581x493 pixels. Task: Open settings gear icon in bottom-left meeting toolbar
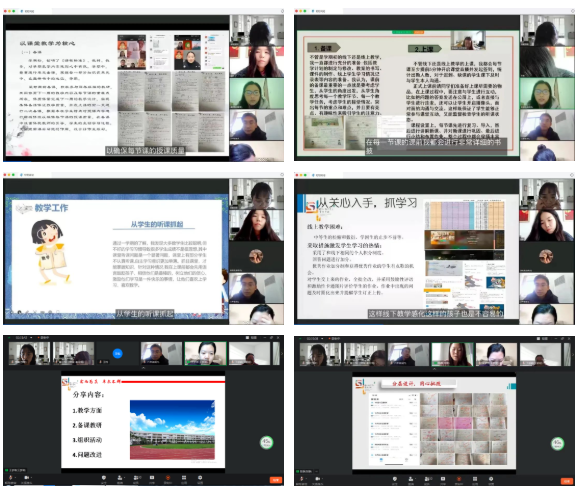[x=200, y=478]
